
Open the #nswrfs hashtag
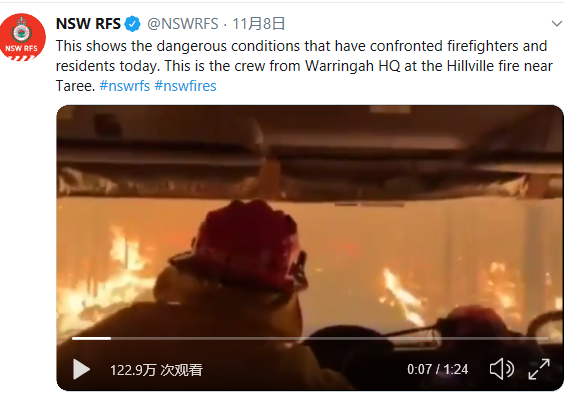click(x=124, y=86)
